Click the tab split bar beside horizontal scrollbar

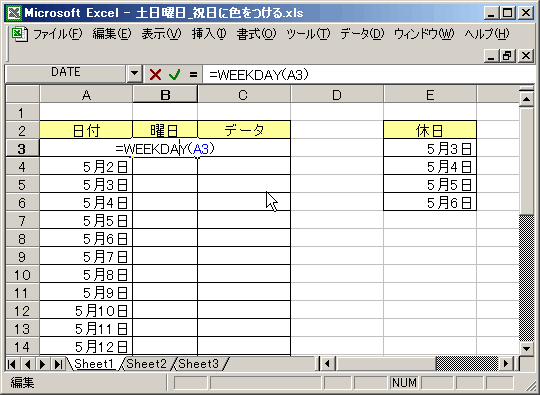[317, 364]
